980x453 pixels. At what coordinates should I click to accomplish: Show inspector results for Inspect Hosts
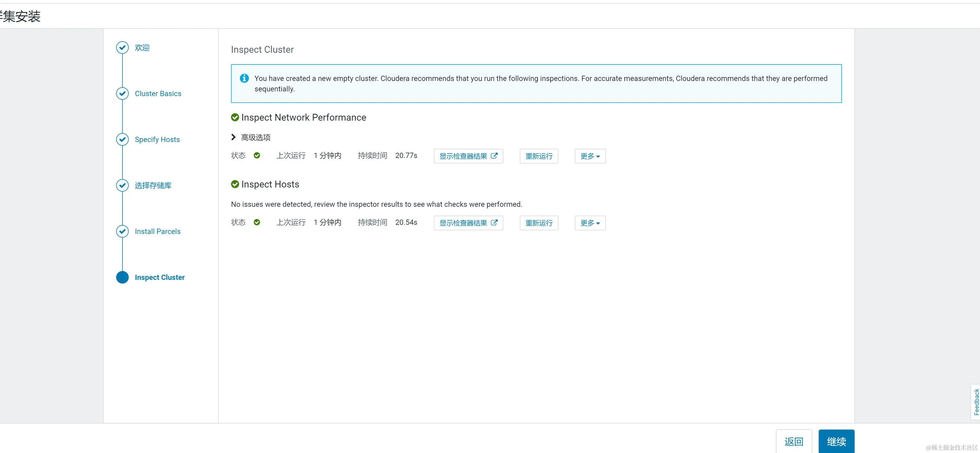pyautogui.click(x=468, y=223)
